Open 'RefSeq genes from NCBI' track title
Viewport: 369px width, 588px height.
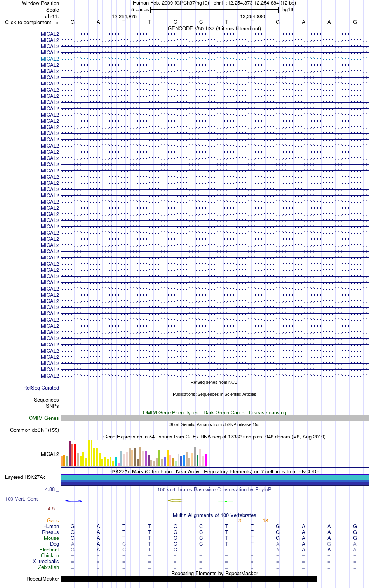coord(214,382)
